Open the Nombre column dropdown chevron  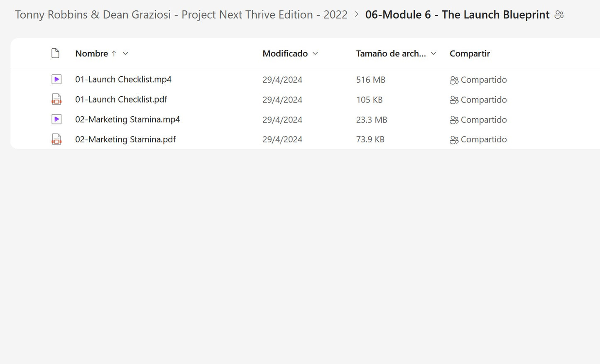125,54
